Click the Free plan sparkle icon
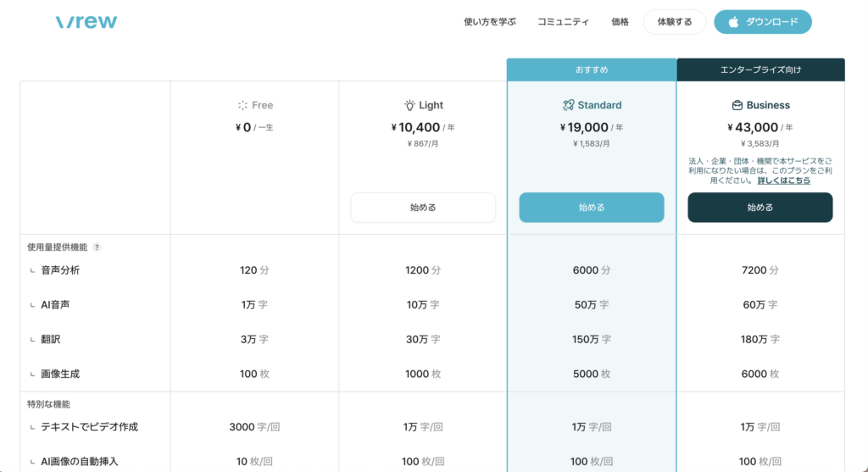868x472 pixels. tap(242, 105)
